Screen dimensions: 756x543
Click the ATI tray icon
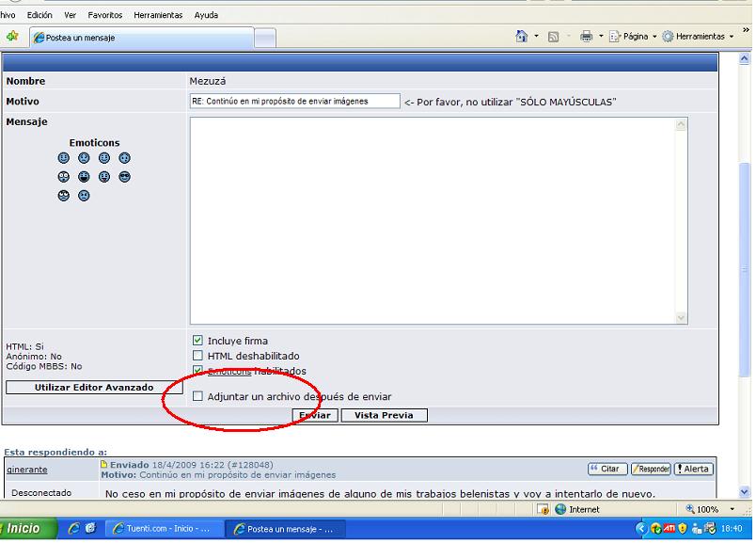(x=669, y=529)
